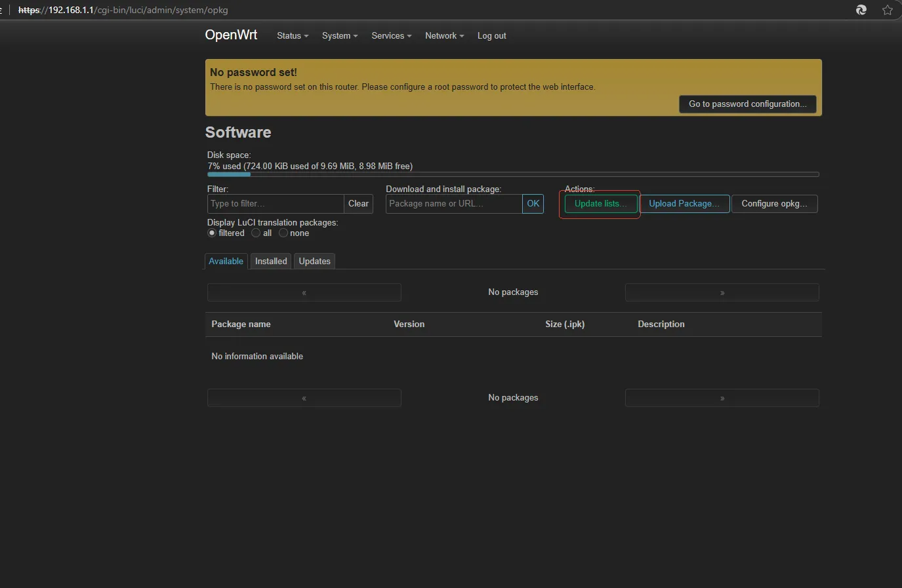
Task: Click the bottom next page » button
Action: pos(722,398)
